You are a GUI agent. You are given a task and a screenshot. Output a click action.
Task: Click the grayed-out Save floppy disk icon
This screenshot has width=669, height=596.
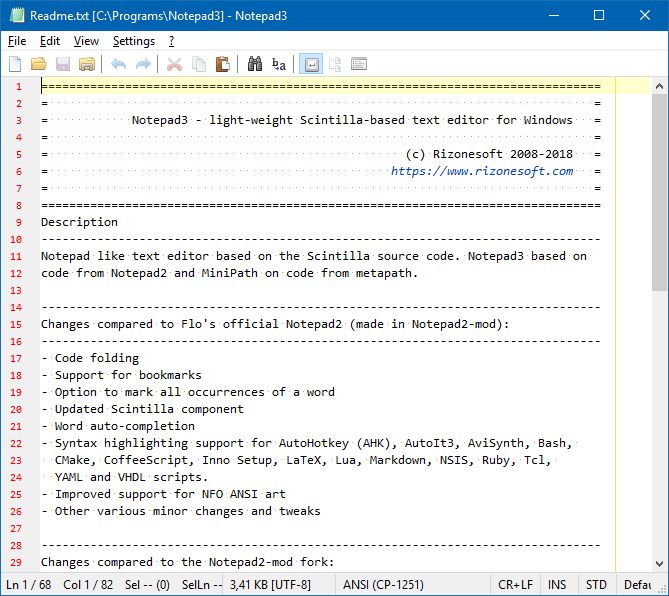pyautogui.click(x=63, y=64)
